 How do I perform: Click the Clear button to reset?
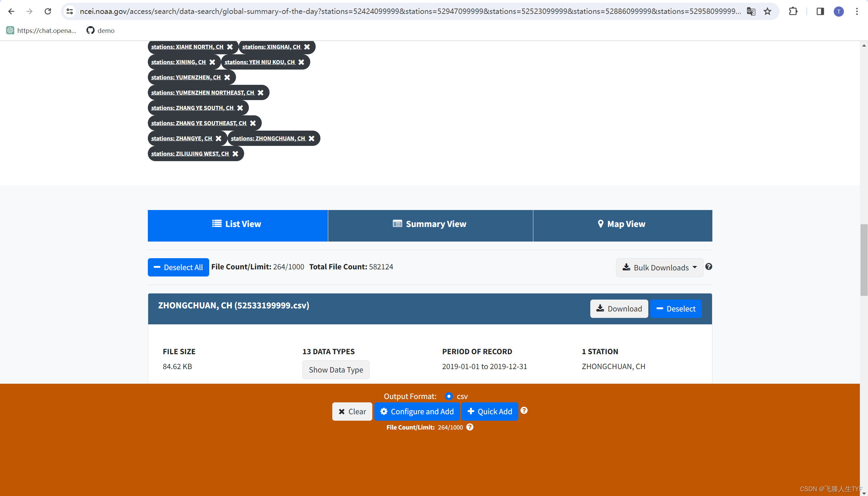tap(352, 411)
